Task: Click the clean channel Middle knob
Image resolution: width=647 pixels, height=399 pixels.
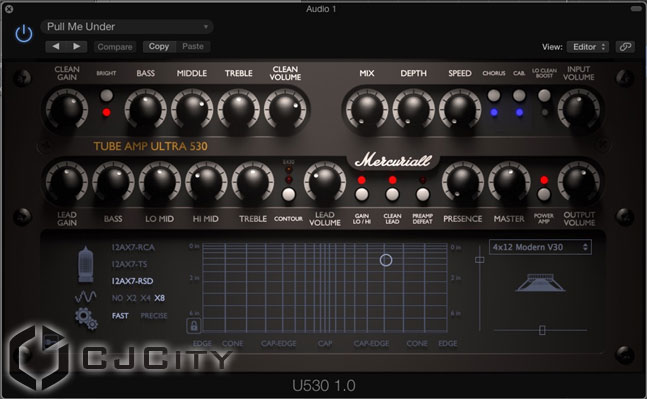Action: [192, 109]
